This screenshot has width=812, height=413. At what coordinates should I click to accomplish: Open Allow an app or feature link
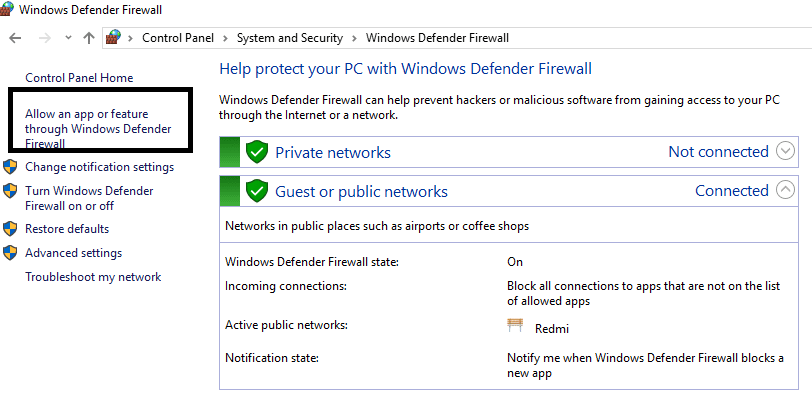click(98, 129)
